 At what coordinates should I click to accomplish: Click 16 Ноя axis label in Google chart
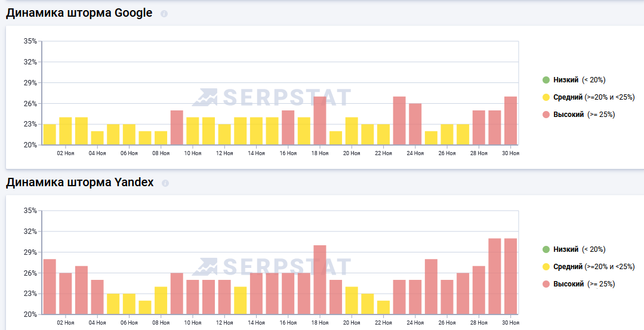[288, 153]
